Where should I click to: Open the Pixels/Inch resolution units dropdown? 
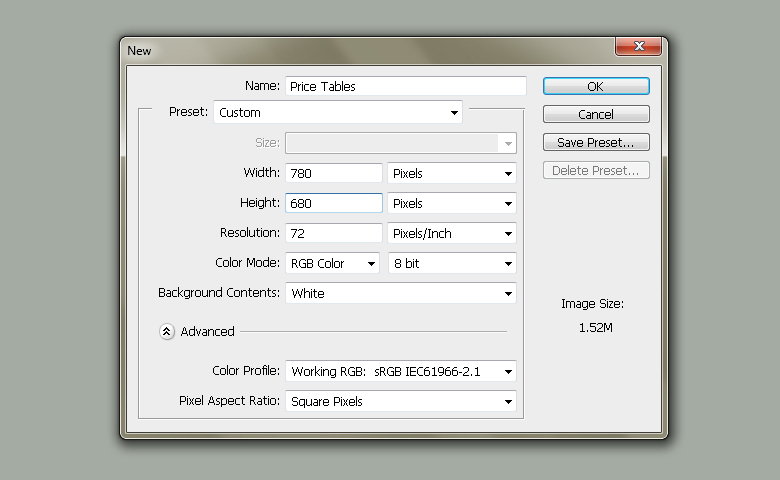point(452,234)
